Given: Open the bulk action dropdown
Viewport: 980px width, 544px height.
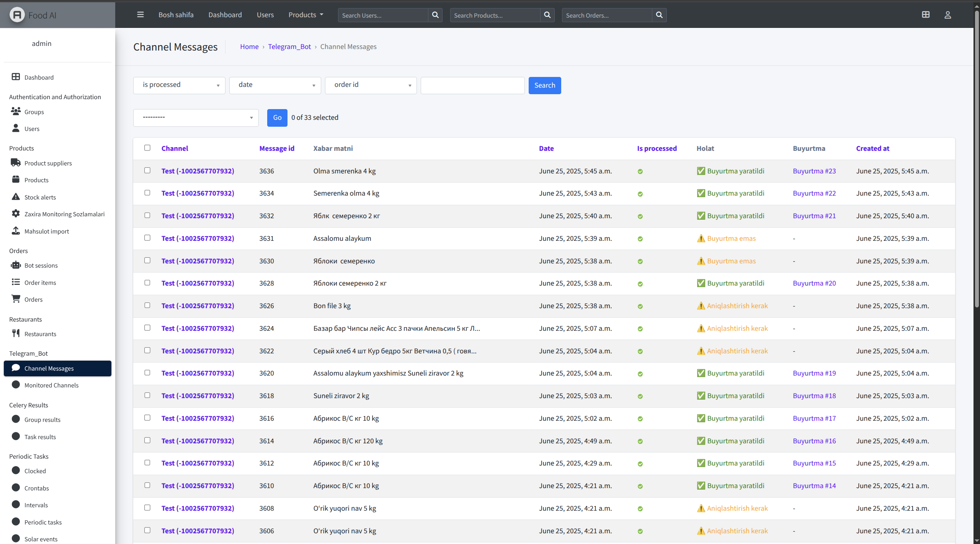Looking at the screenshot, I should 196,118.
